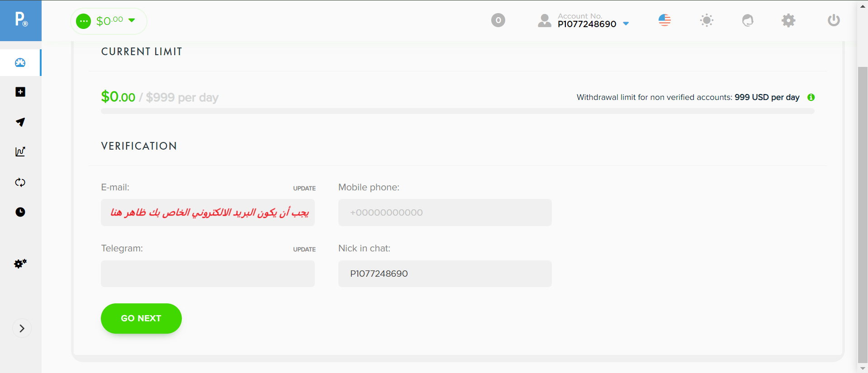Open the balance dropdown next to $0.00
Screen dimensions: 868x373
(x=132, y=20)
